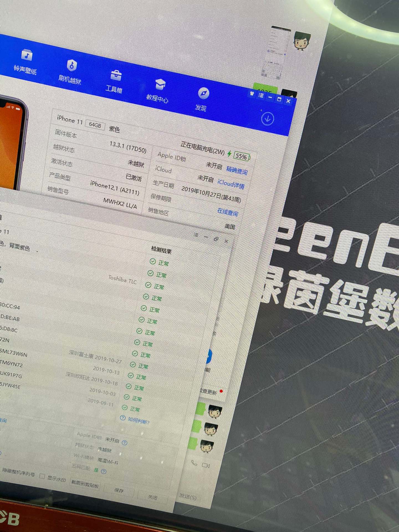Click help icon beside Apple ID锁 未开启 in report
The width and height of the screenshot is (399, 532).
[125, 443]
